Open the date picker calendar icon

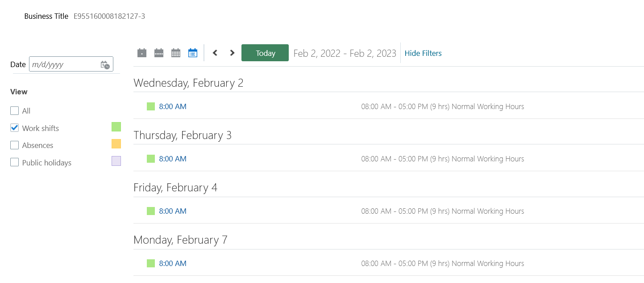[x=105, y=65]
